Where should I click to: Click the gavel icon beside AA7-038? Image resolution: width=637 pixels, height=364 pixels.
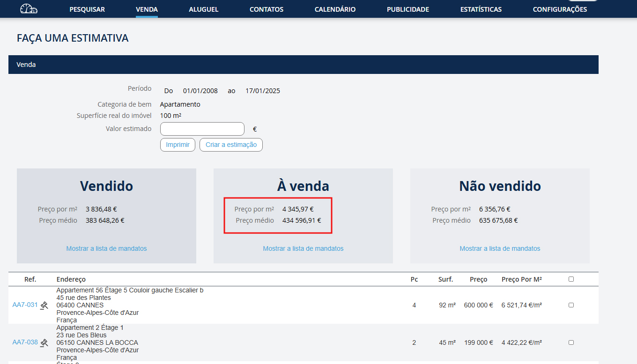44,342
